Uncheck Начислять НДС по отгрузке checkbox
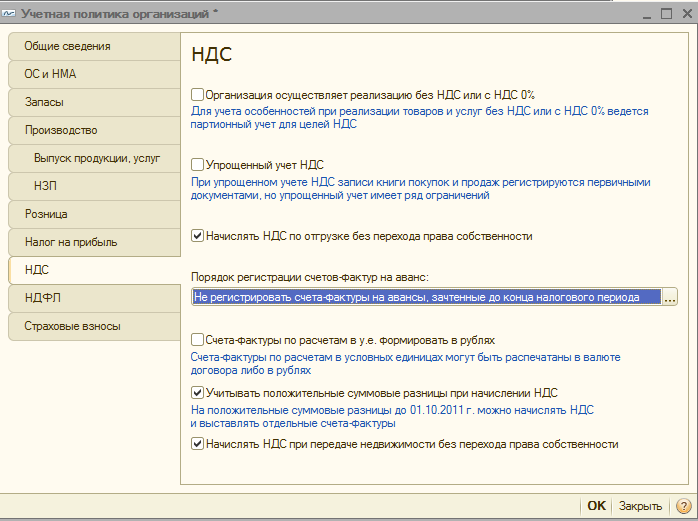 (x=197, y=236)
